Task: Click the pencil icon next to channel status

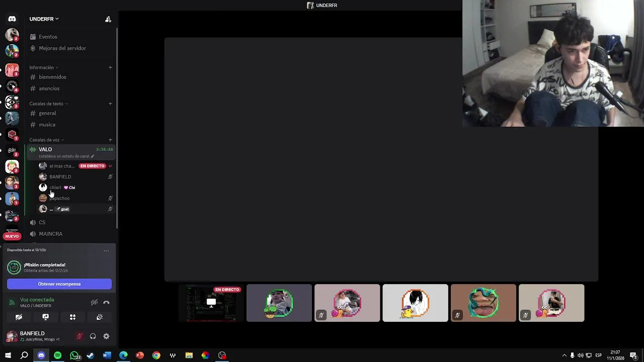Action: pyautogui.click(x=92, y=156)
